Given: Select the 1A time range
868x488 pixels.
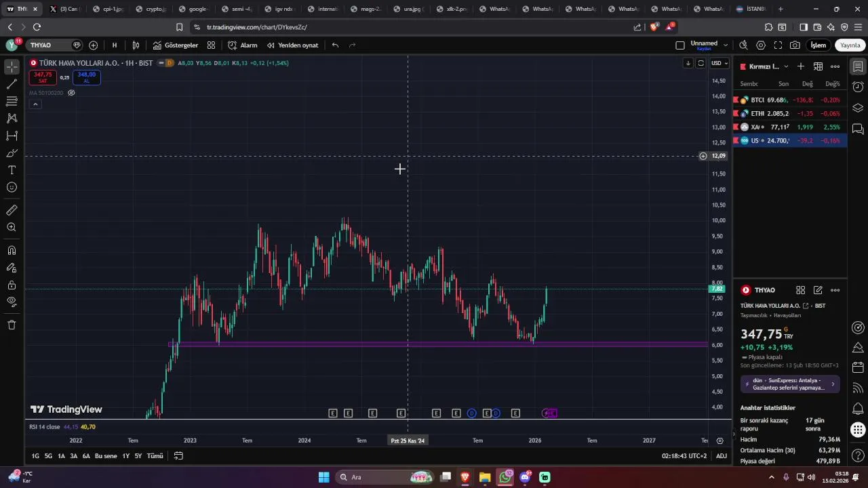Looking at the screenshot, I should [x=61, y=456].
